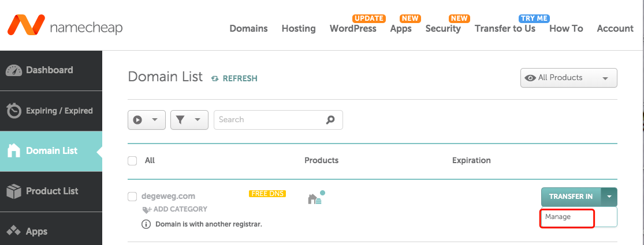Image resolution: width=644 pixels, height=245 pixels.
Task: Select the Domain List house icon
Action: 14,151
